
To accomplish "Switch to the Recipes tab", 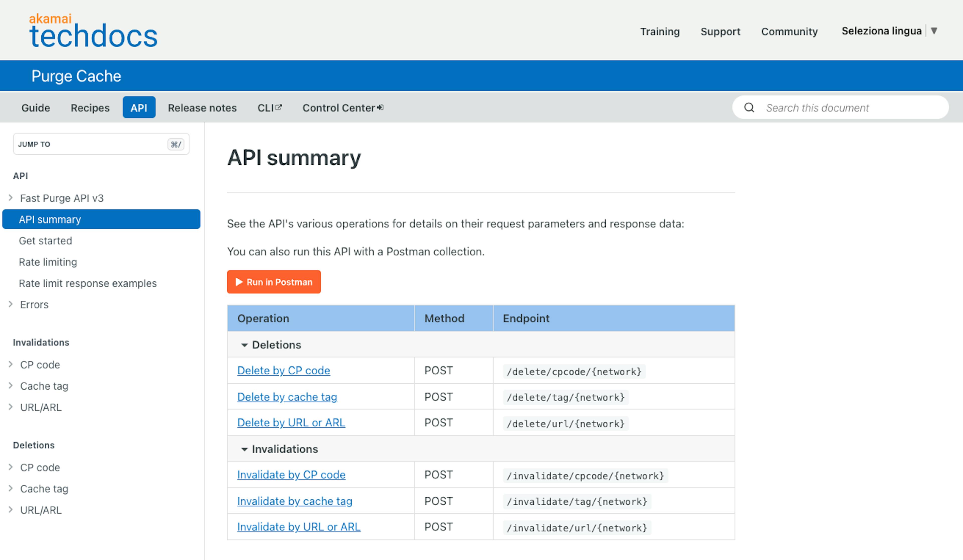I will click(90, 108).
